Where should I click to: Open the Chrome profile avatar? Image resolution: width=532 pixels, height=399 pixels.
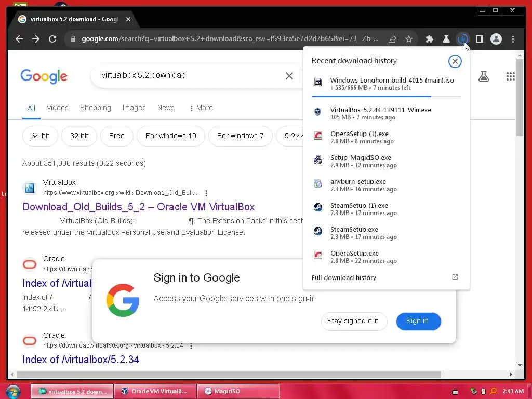coord(496,39)
